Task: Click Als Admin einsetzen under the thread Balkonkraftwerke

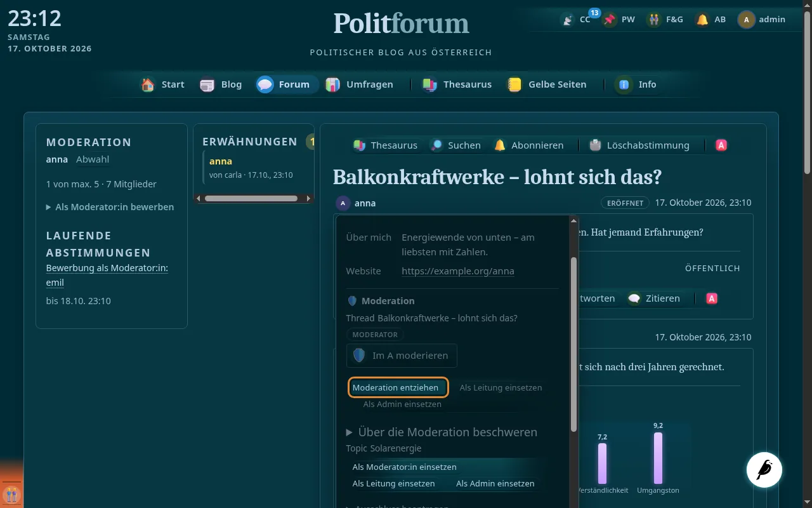Action: [x=402, y=404]
